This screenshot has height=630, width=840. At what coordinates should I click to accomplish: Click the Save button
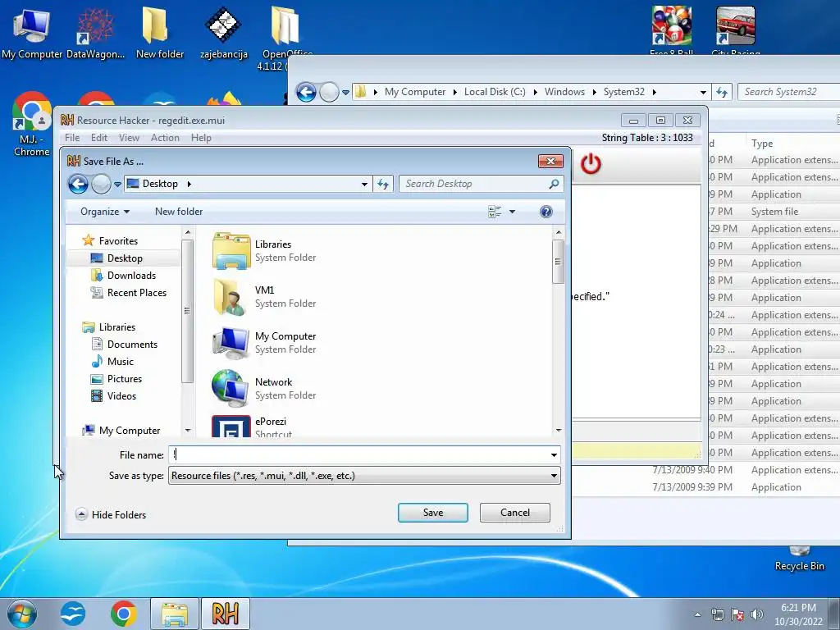(433, 513)
